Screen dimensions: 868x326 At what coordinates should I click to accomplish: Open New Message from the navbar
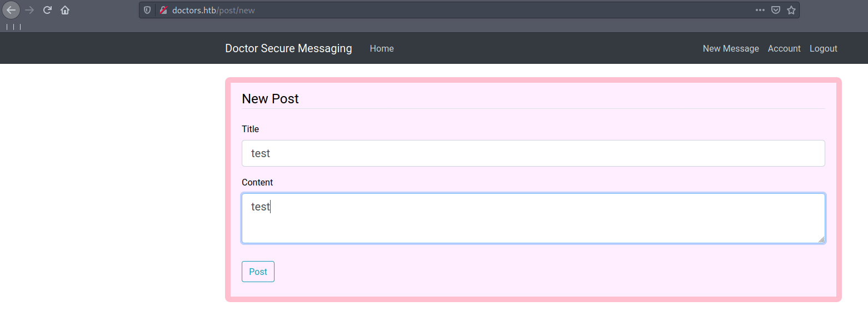coord(731,48)
